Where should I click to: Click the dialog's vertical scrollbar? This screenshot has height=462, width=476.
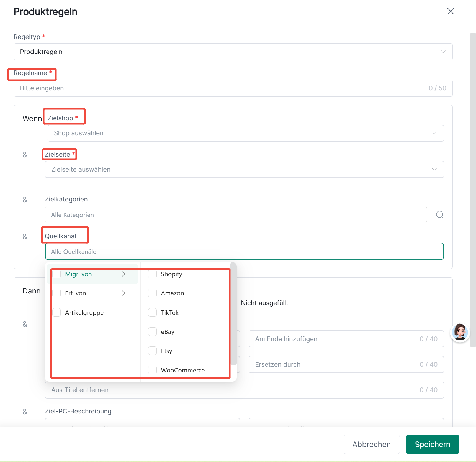473,190
